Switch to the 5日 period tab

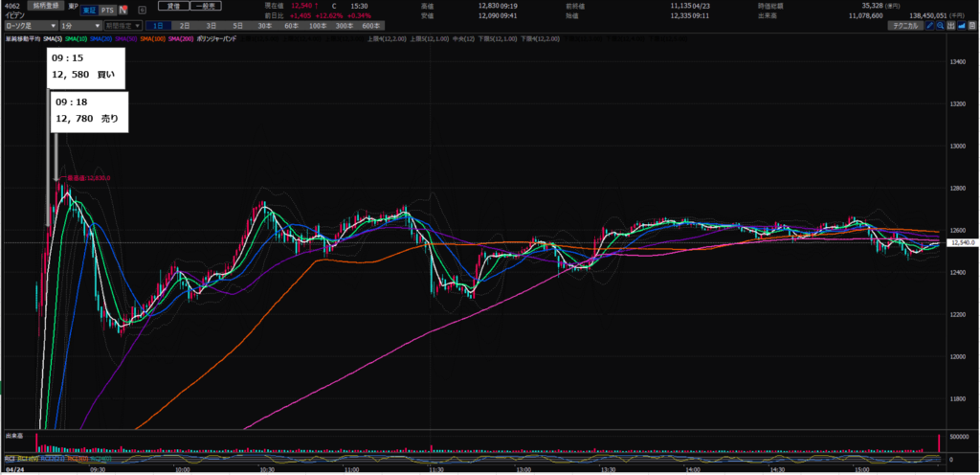click(x=236, y=26)
